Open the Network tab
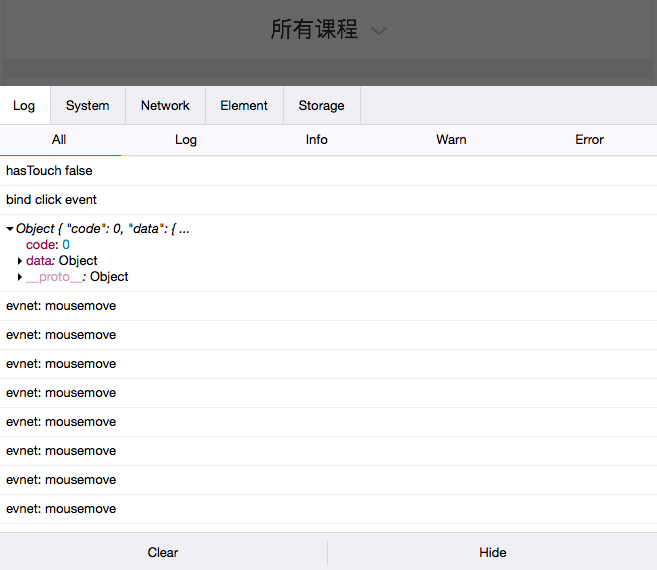This screenshot has height=570, width=657. tap(165, 106)
